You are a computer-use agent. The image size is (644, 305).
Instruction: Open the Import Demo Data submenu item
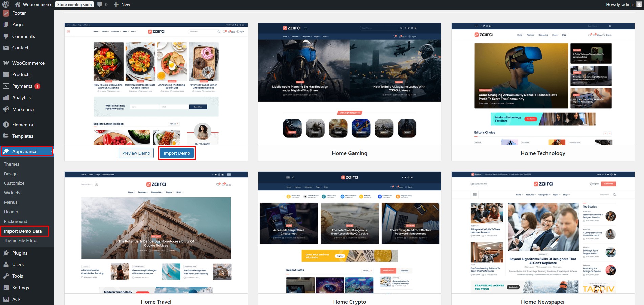tap(23, 231)
